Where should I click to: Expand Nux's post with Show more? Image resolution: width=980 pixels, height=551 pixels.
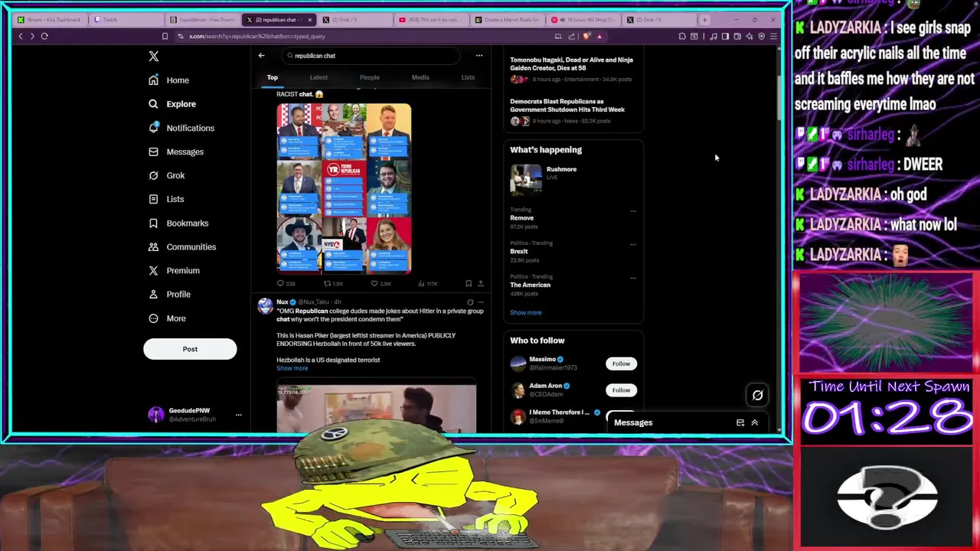(x=292, y=368)
